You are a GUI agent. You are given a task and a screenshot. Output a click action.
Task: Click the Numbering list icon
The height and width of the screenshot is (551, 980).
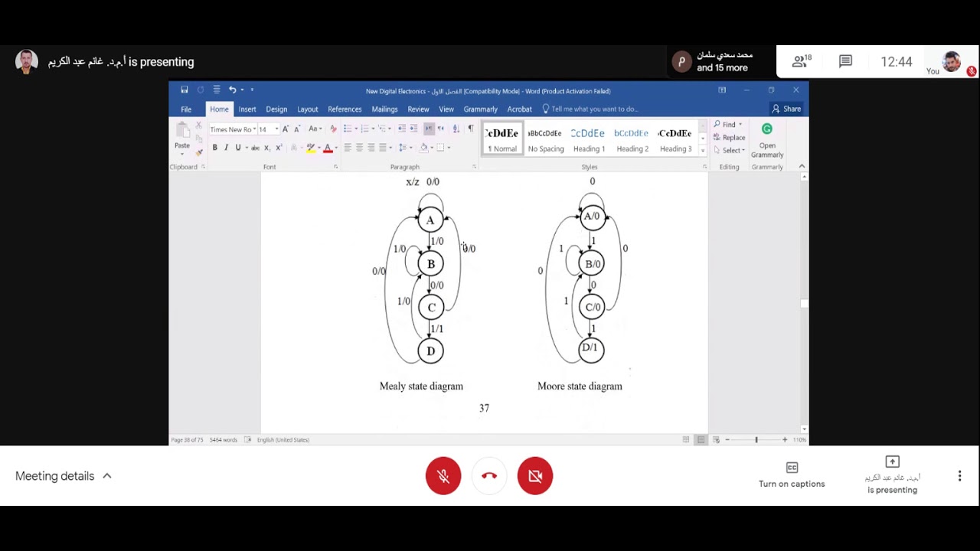(x=364, y=129)
